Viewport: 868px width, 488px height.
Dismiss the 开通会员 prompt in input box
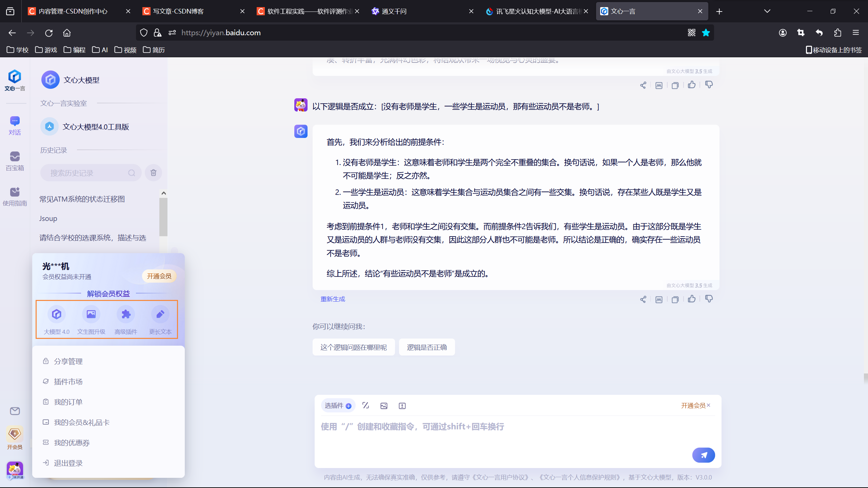pyautogui.click(x=709, y=405)
